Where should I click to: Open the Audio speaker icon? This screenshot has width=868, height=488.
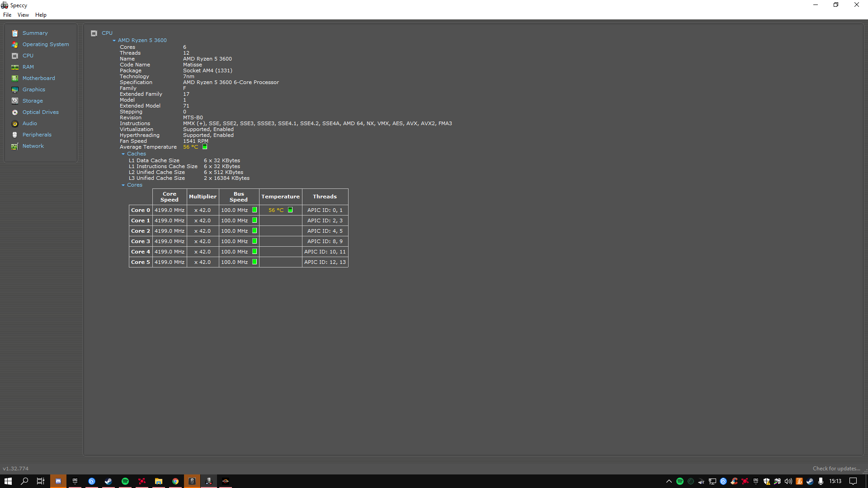pos(15,123)
